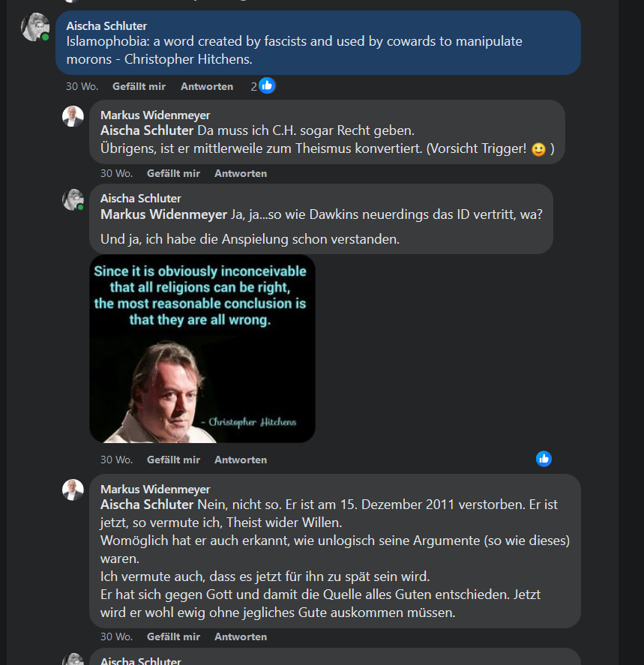Open Aischa Schluter's avatar on the top comment
644x665 pixels.
coord(35,27)
